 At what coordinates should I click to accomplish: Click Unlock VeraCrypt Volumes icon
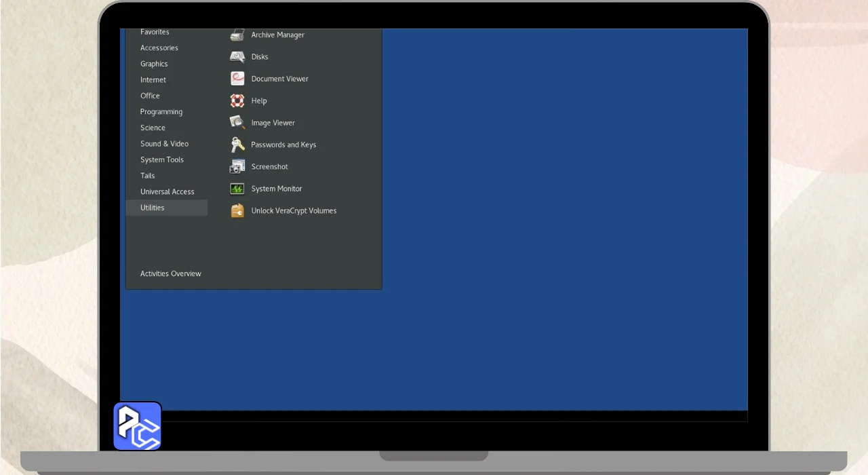point(237,211)
